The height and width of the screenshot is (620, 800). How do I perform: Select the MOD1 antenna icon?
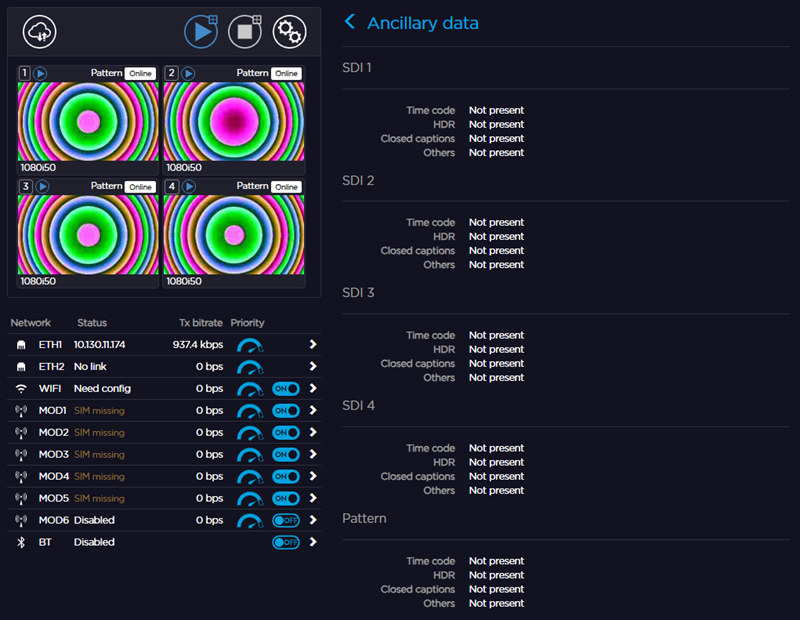[21, 410]
